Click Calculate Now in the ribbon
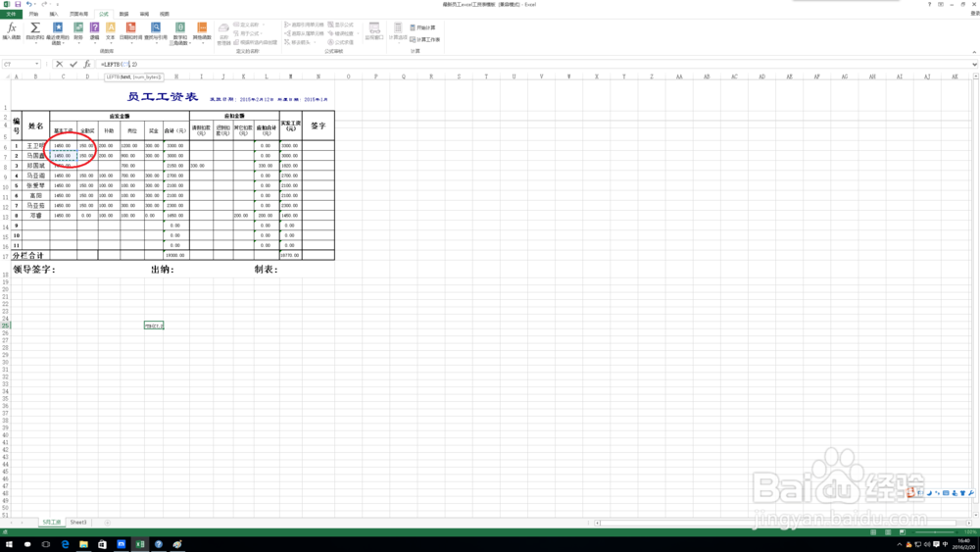Image resolution: width=980 pixels, height=552 pixels. (423, 27)
